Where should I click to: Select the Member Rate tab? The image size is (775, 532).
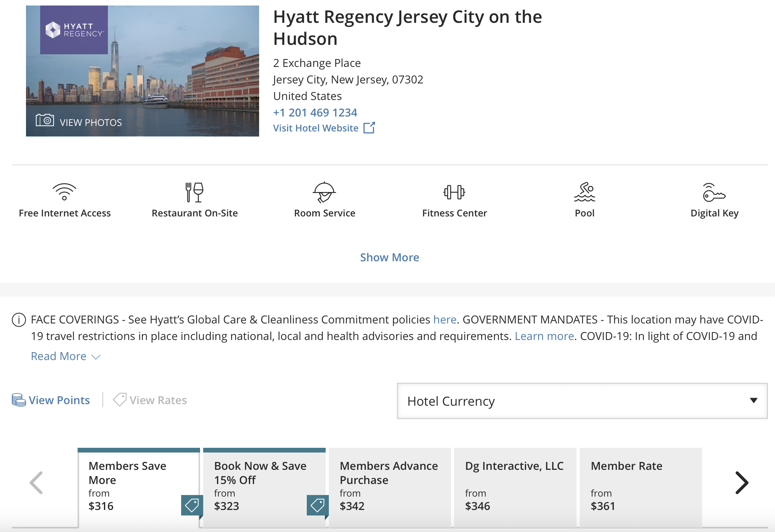(x=641, y=488)
